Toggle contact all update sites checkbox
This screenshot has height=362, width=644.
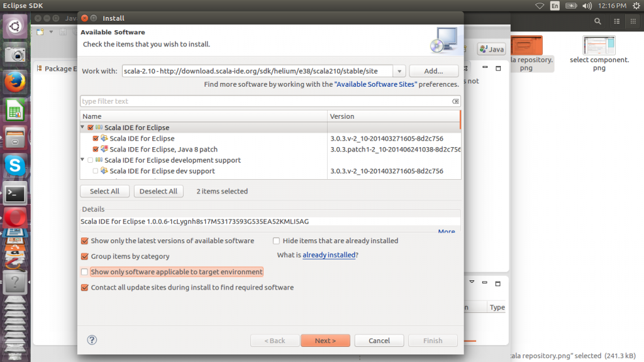[x=85, y=287]
